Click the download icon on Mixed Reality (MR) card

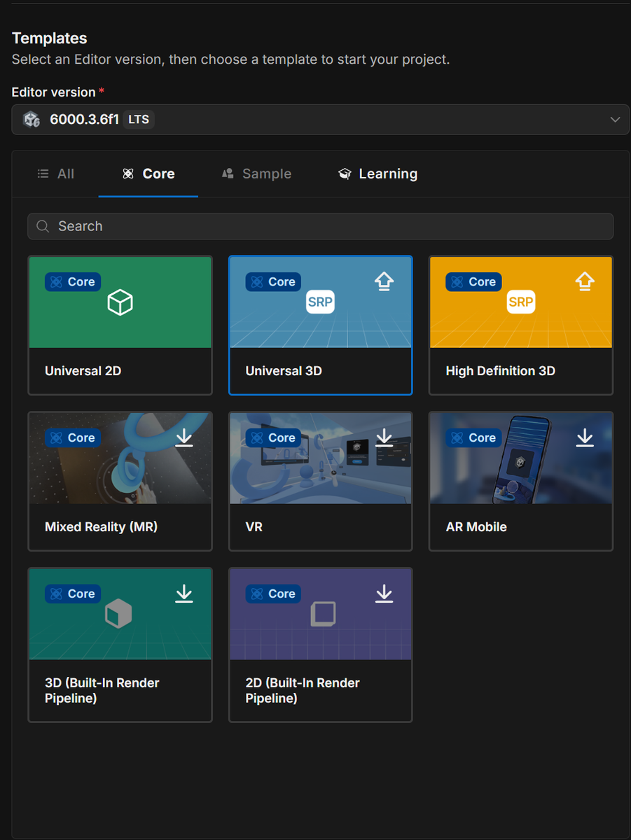point(184,437)
